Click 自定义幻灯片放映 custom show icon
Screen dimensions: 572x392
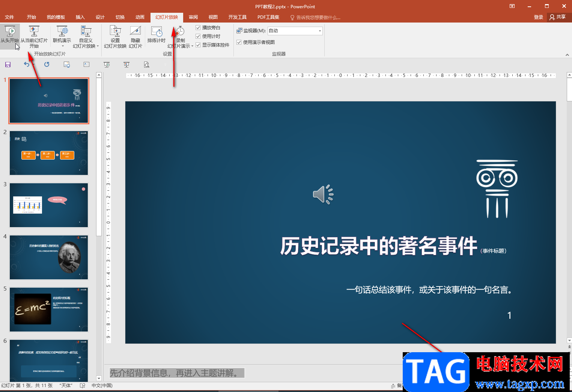click(86, 31)
